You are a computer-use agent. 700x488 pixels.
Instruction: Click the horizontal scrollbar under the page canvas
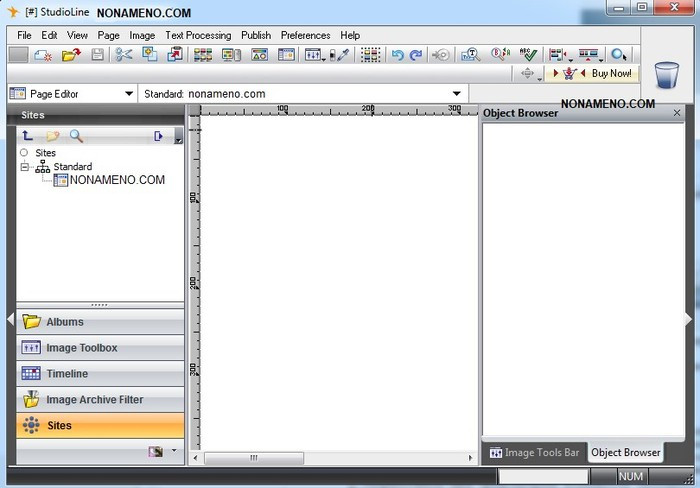tap(330, 458)
